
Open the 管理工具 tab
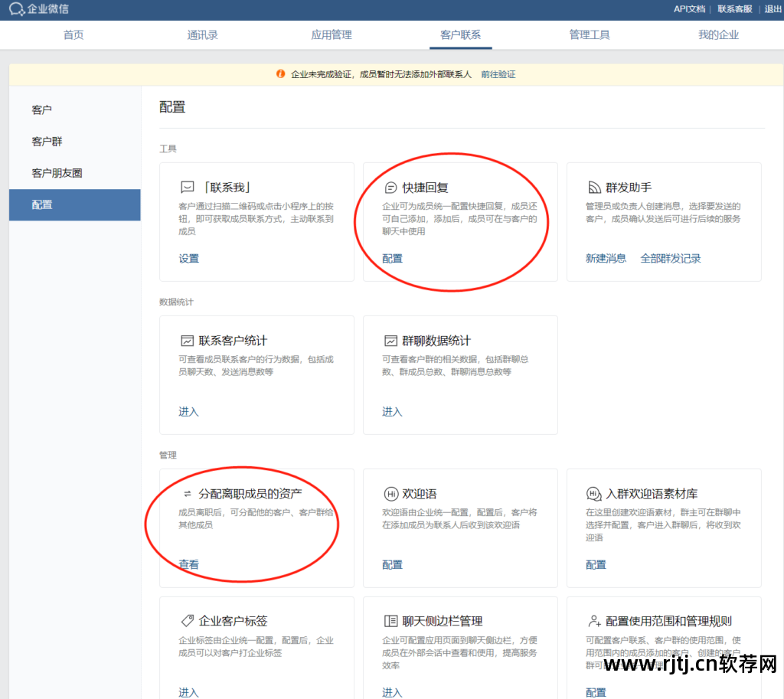(x=590, y=34)
